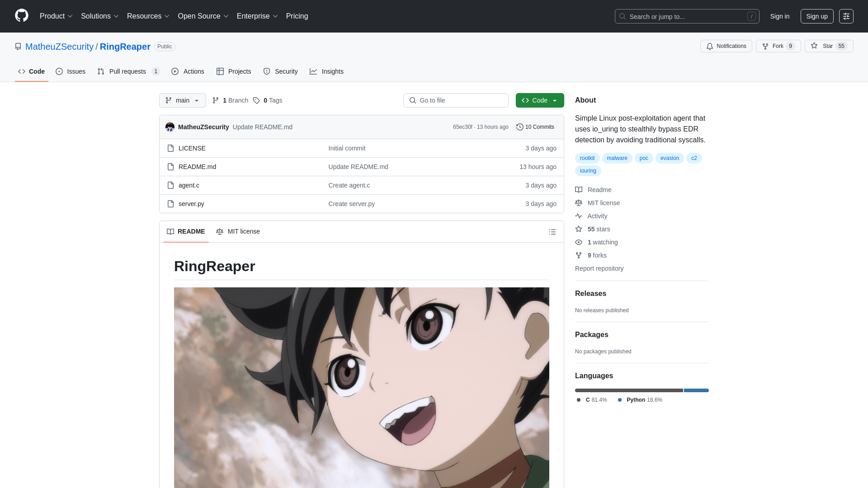Focus the Search or jump to field
The image size is (868, 488).
click(x=687, y=16)
